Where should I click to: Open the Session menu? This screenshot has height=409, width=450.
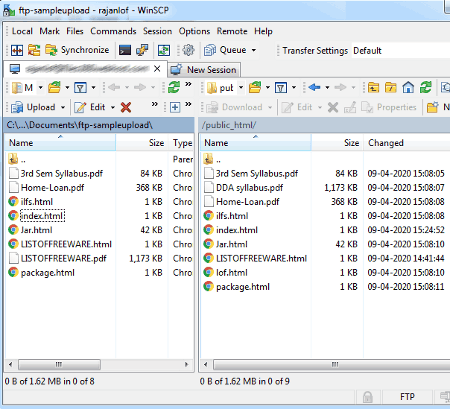(x=157, y=31)
